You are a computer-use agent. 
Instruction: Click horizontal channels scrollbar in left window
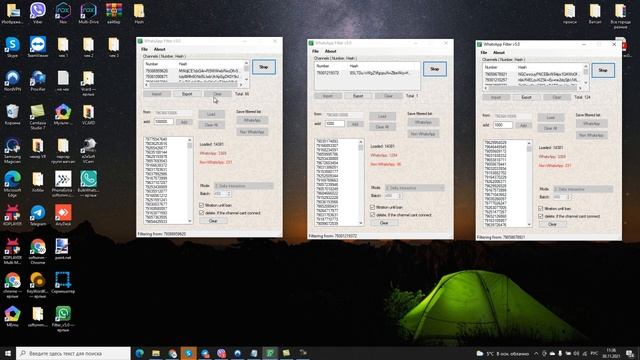pyautogui.click(x=194, y=85)
